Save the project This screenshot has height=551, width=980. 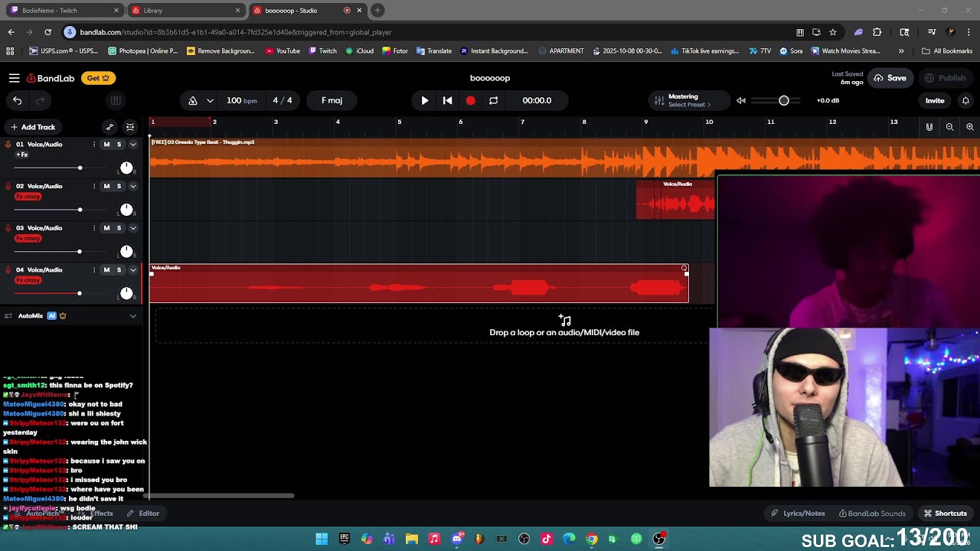pyautogui.click(x=890, y=78)
